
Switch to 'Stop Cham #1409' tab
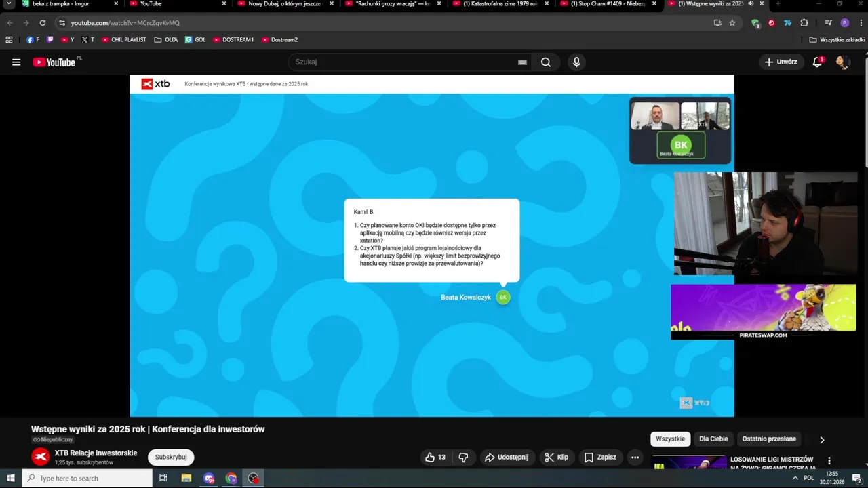tap(608, 4)
